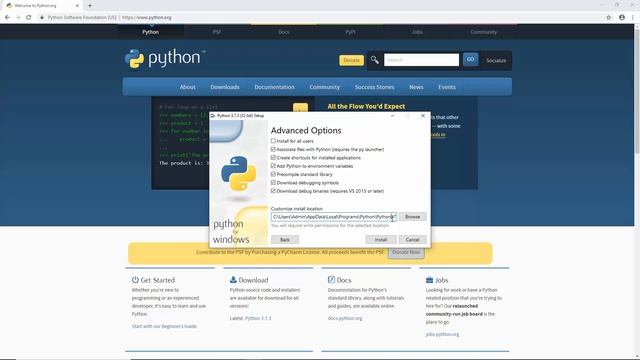Close the Welcome to Python.org tab

click(77, 6)
